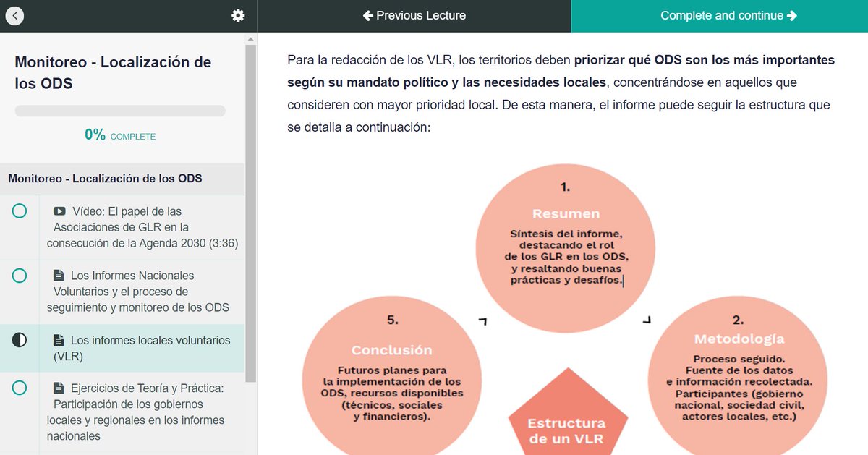Viewport: 868px width, 455px height.
Task: Click document icon of Los Informes Nacionales Voluntarios
Action: click(x=59, y=276)
